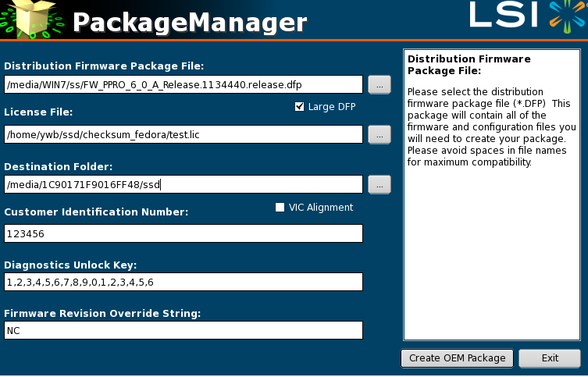
Task: Click the PackageManager box logo icon
Action: 31,20
